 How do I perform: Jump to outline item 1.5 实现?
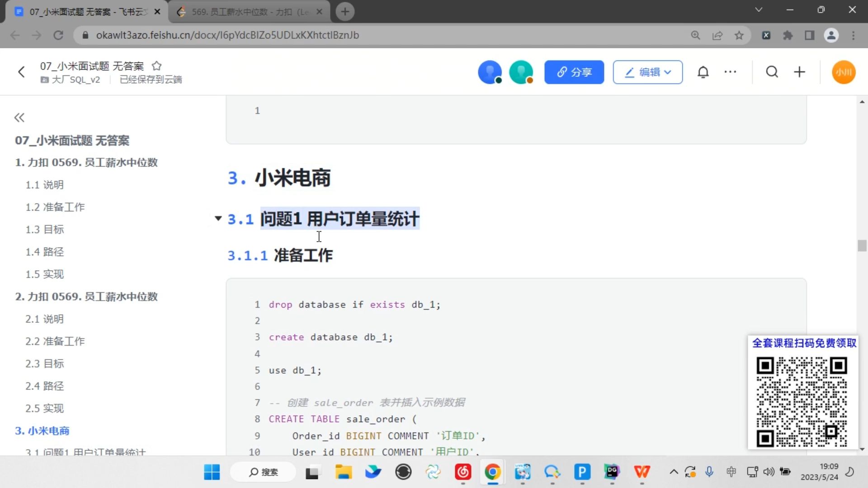[x=44, y=274]
